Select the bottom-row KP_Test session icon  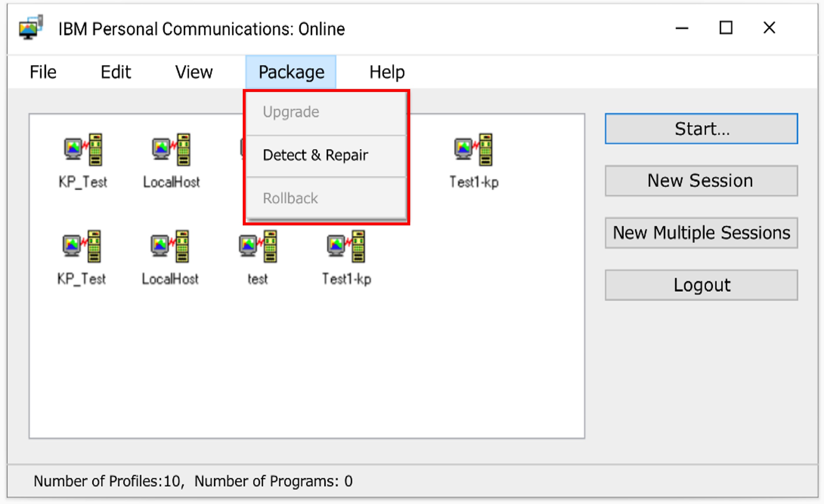tap(82, 247)
